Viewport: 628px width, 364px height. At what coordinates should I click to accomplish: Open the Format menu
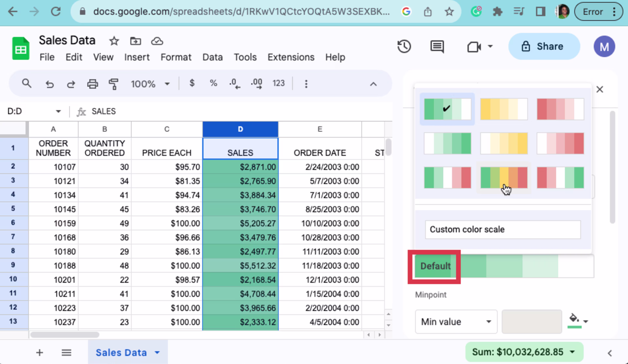click(176, 57)
